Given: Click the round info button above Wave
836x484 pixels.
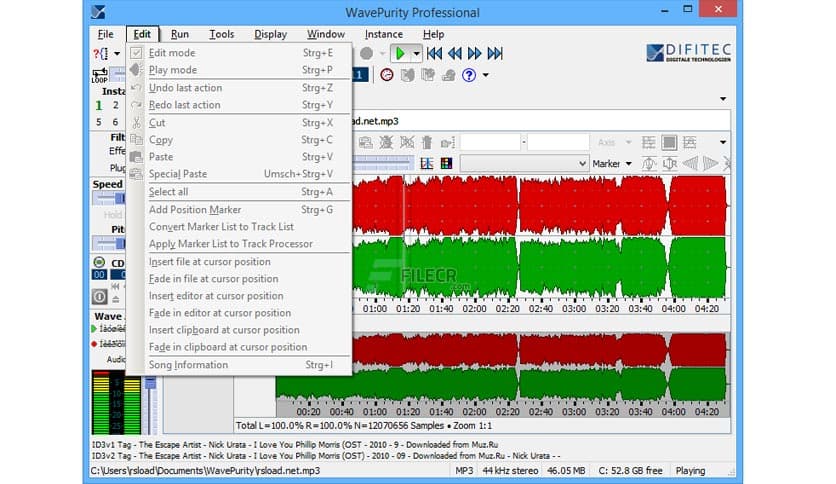Looking at the screenshot, I should (100, 296).
